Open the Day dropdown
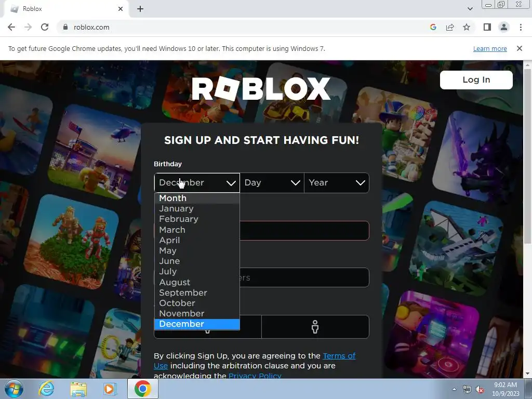Viewport: 532px width, 399px height. [272, 182]
